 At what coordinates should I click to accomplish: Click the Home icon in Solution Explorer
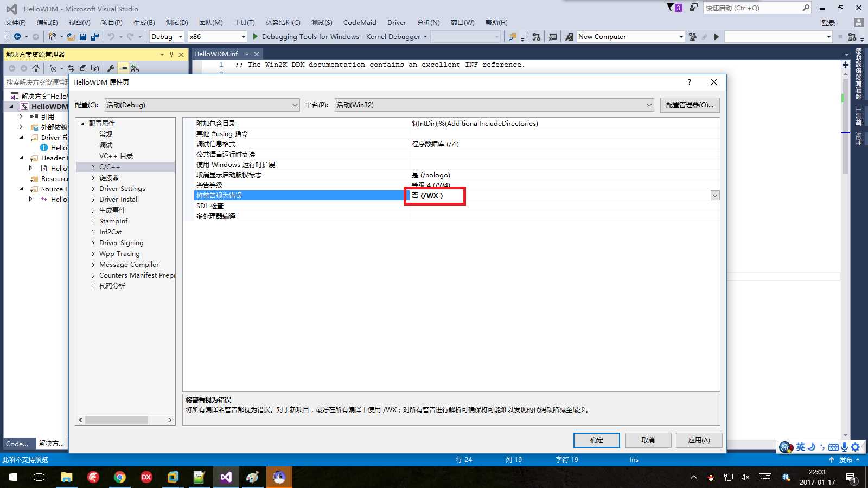point(36,68)
